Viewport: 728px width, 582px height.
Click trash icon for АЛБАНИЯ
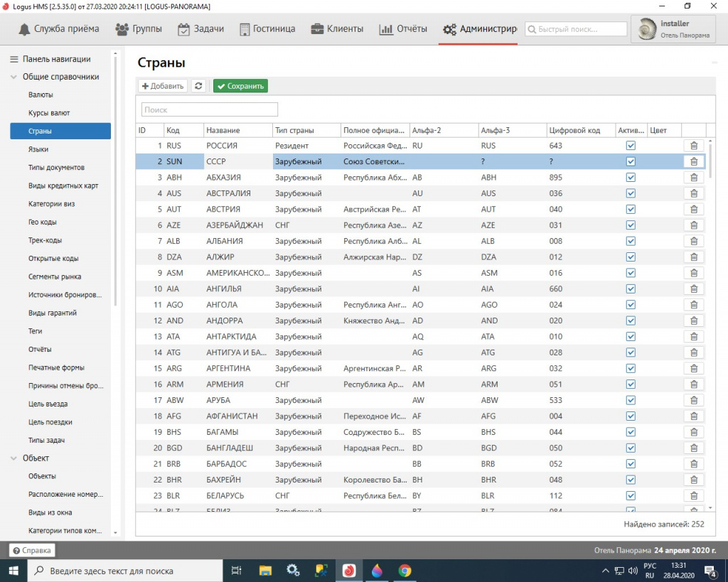(694, 241)
